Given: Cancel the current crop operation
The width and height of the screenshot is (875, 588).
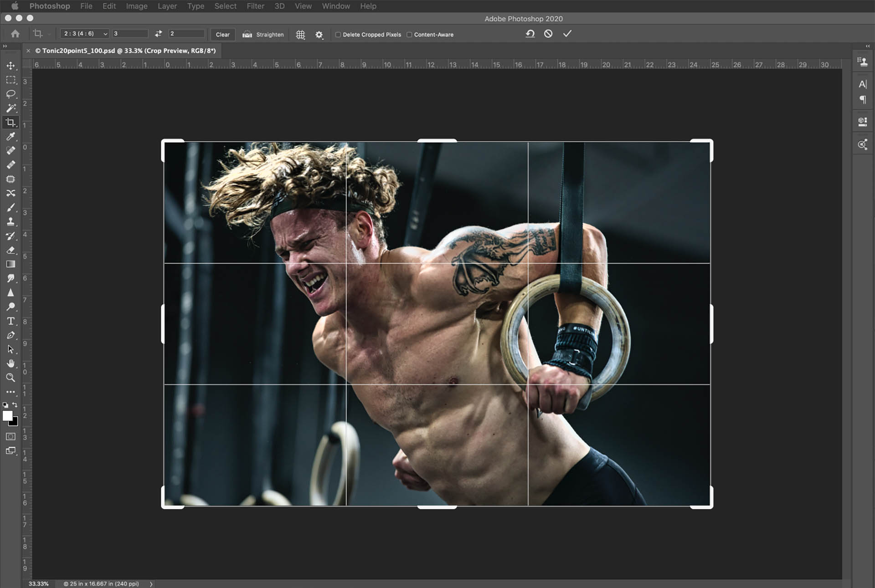Looking at the screenshot, I should click(548, 34).
